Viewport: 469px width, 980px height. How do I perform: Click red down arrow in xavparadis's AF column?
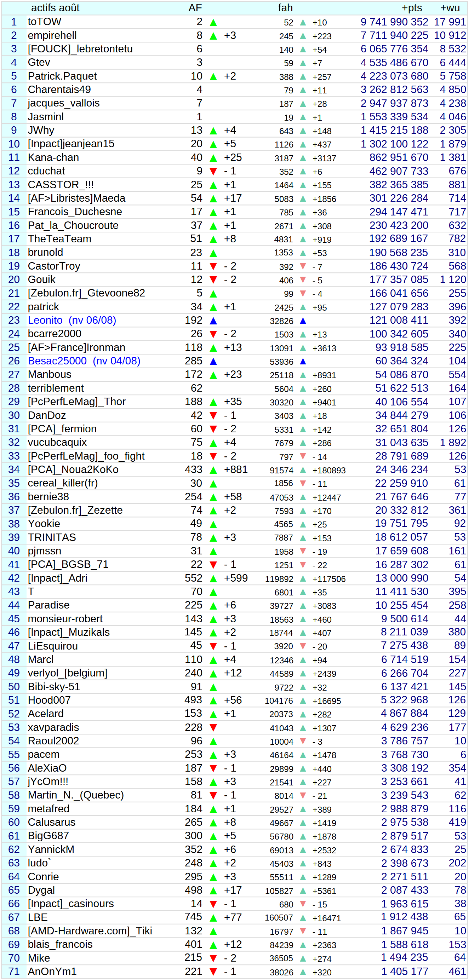(x=213, y=727)
